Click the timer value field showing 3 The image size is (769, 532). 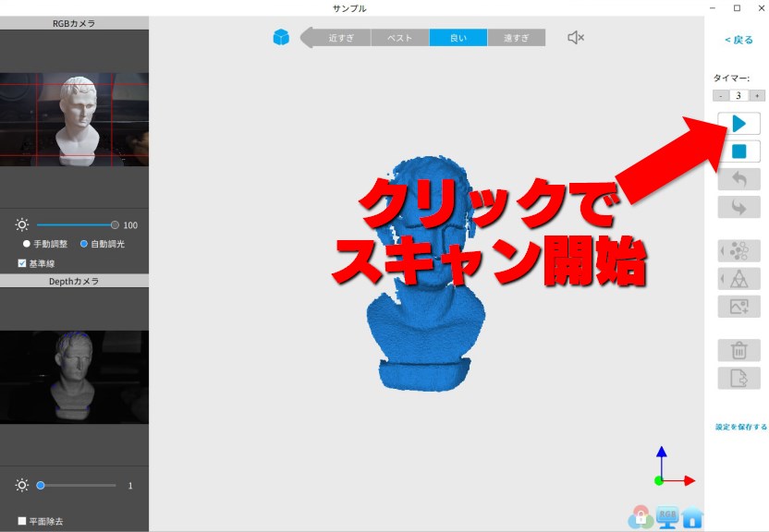738,95
